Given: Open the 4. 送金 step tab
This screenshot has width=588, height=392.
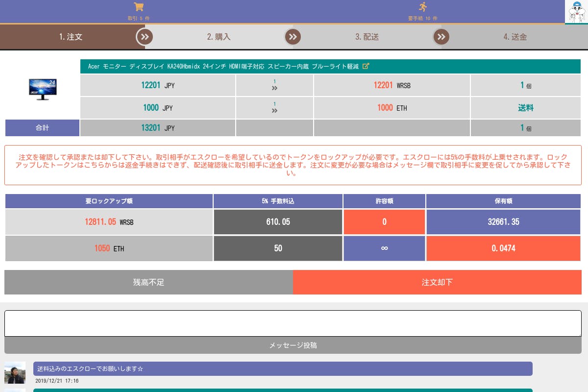Looking at the screenshot, I should pos(514,37).
